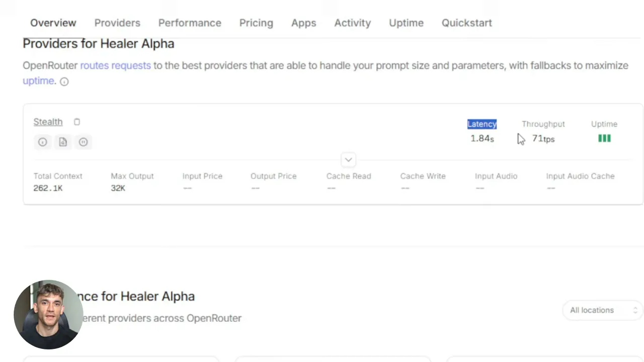Click the info icon under Stealth

(x=42, y=142)
